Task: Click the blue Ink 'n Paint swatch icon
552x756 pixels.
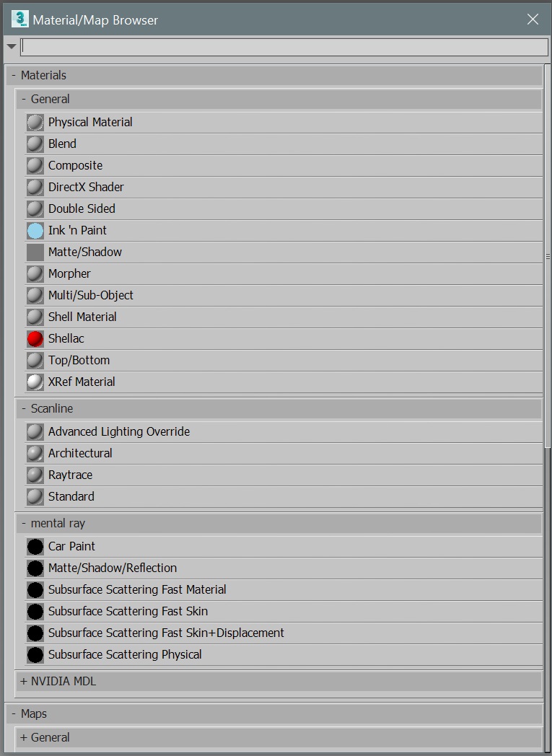Action: click(x=35, y=231)
